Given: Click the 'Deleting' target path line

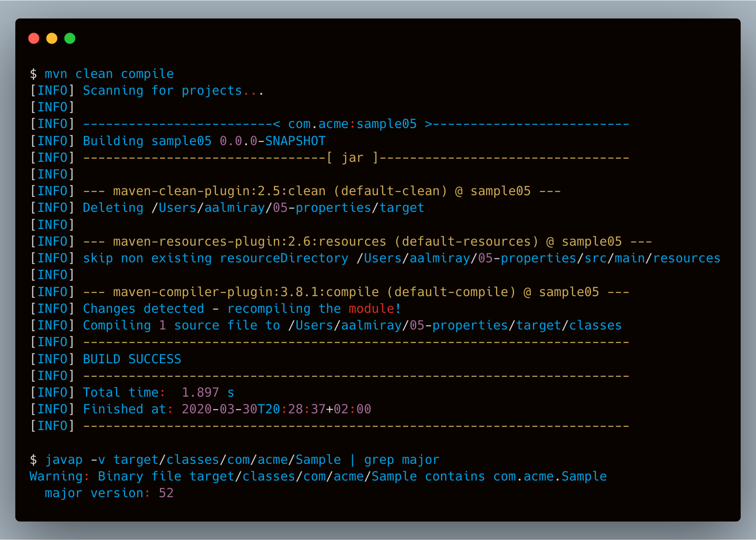Looking at the screenshot, I should 253,208.
